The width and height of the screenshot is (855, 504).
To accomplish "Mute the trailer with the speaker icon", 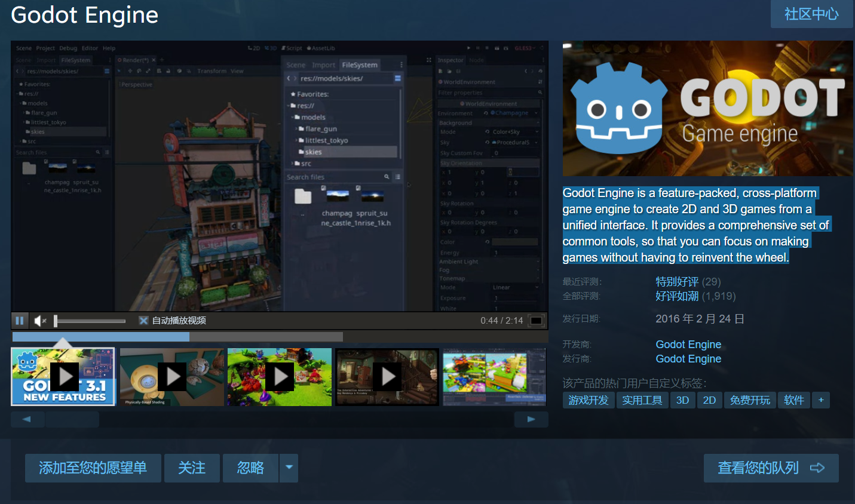I will tap(39, 321).
